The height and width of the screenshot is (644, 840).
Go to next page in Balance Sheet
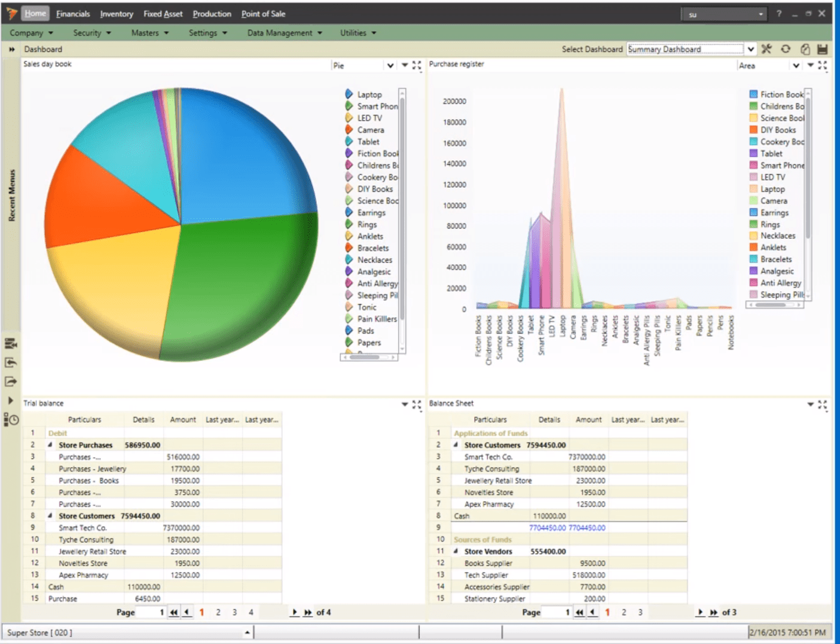[x=700, y=612]
